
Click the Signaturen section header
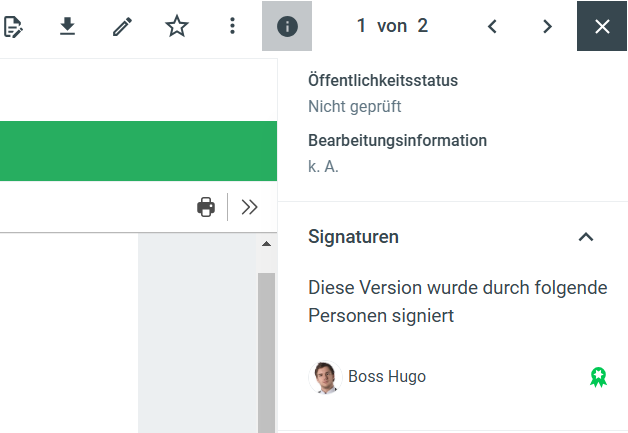[x=354, y=237]
